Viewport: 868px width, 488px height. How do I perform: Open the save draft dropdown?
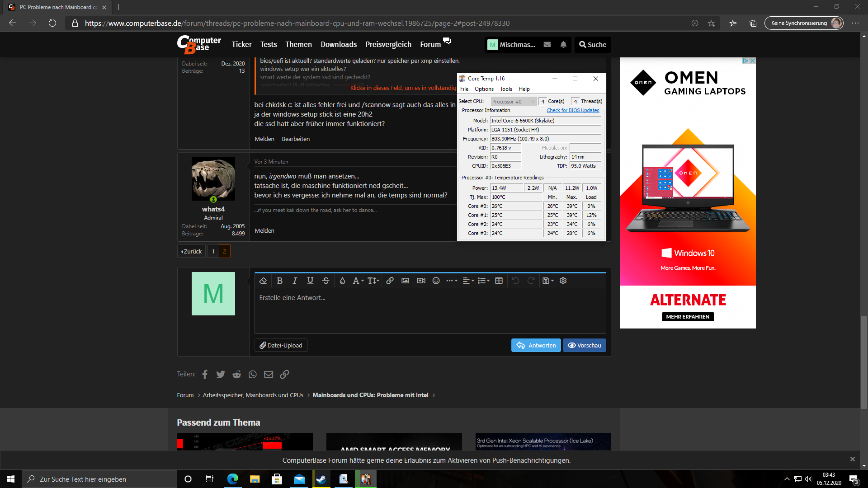pyautogui.click(x=548, y=281)
